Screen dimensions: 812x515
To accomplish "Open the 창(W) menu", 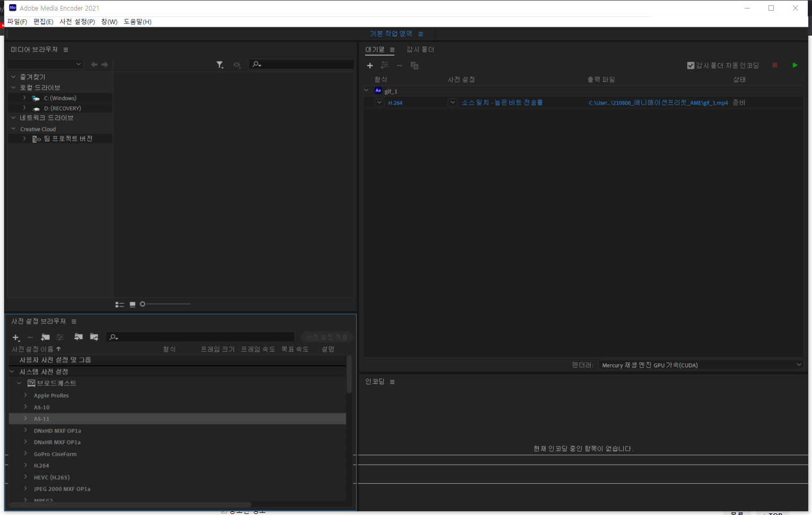I will point(109,22).
